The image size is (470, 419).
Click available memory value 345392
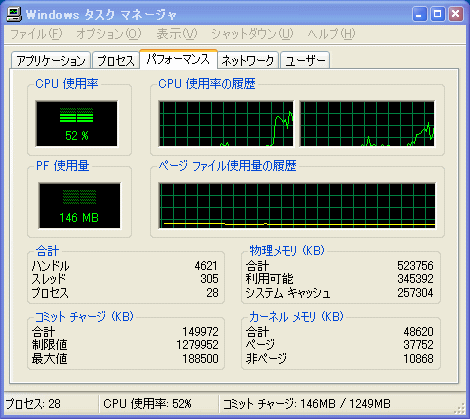415,279
